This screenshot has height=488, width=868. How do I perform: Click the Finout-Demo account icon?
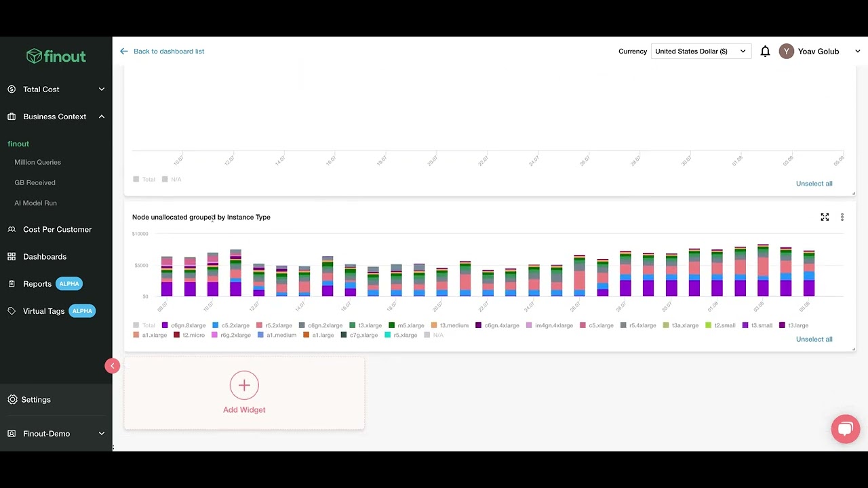coord(12,434)
